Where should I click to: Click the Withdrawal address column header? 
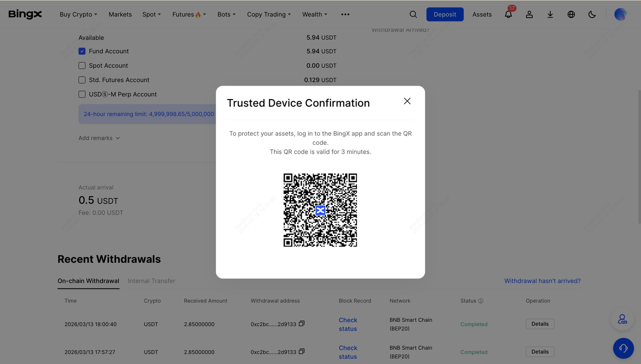click(x=275, y=301)
